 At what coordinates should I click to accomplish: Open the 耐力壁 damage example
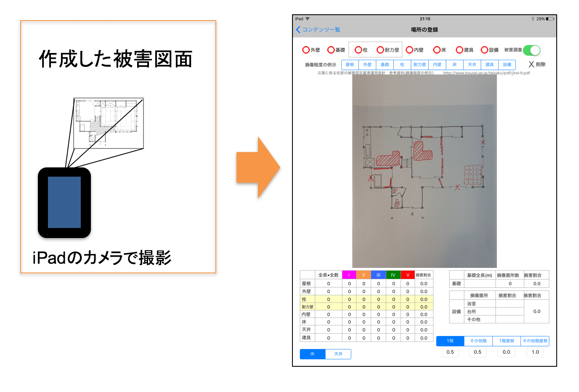click(420, 64)
